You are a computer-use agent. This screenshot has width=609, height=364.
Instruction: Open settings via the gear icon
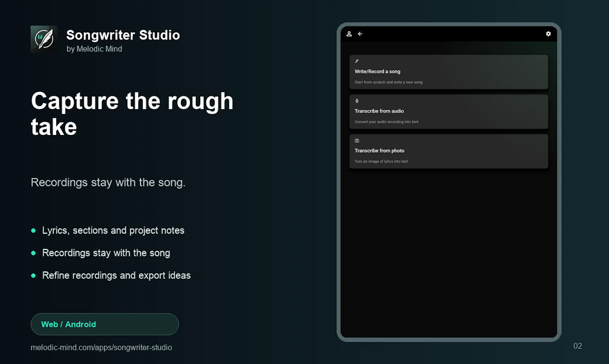(548, 34)
